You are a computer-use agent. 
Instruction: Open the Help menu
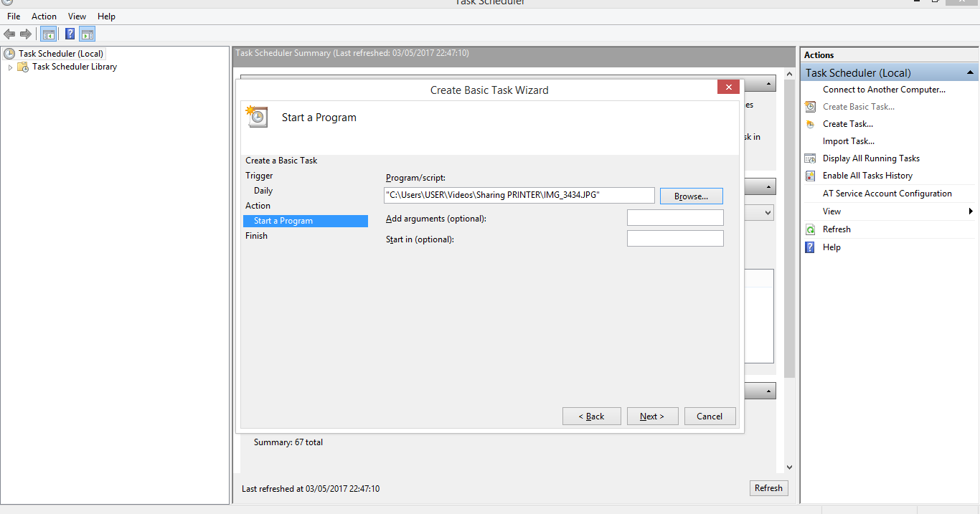(106, 16)
